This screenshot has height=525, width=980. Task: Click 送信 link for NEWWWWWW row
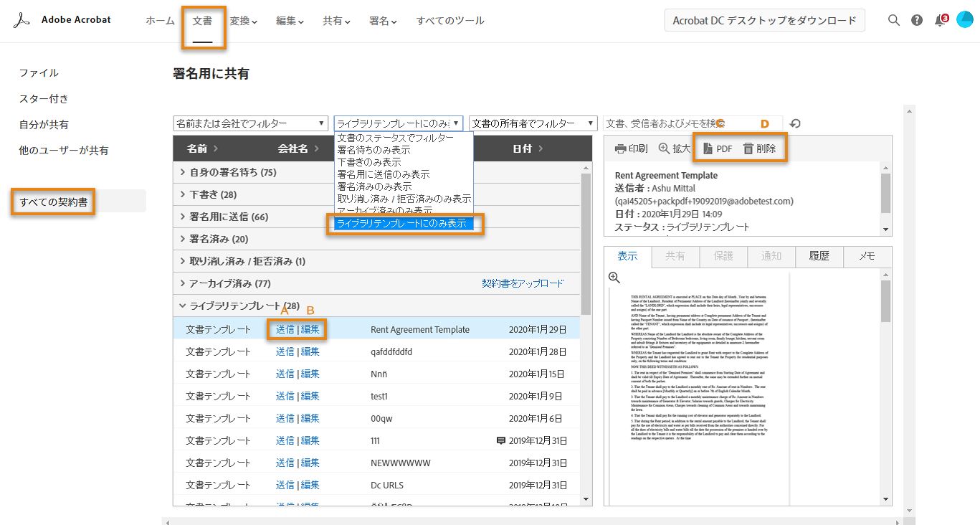[x=285, y=463]
